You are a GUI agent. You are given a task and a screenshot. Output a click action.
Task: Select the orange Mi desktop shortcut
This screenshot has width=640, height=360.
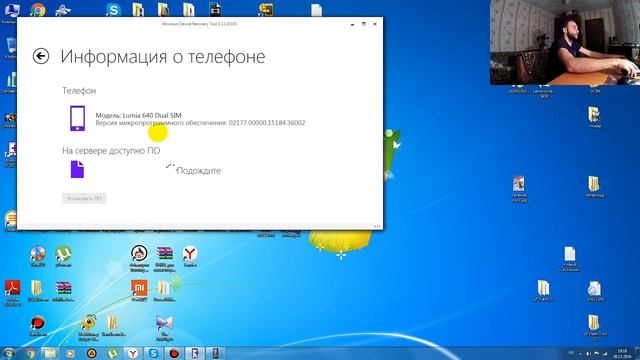(139, 291)
